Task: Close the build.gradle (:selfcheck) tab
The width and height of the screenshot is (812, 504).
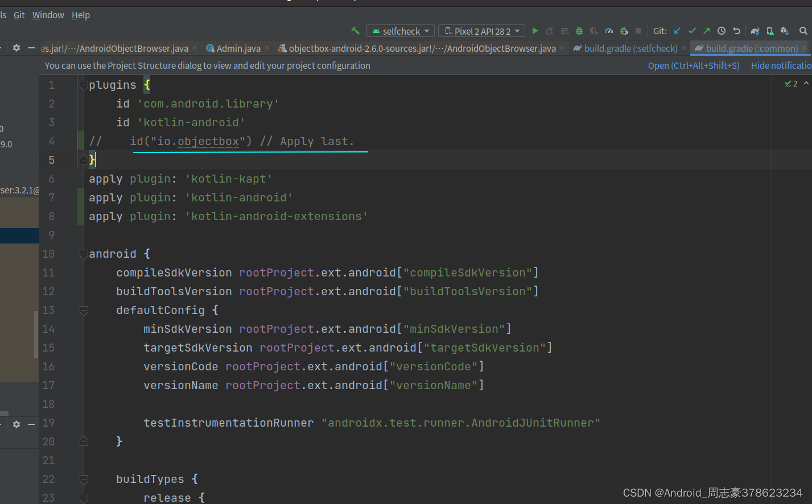Action: pyautogui.click(x=684, y=48)
